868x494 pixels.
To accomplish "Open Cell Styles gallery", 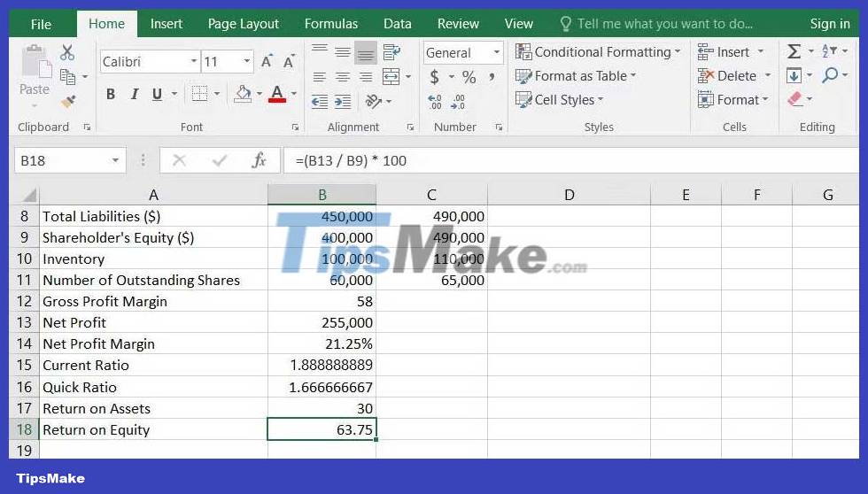I will tap(559, 99).
